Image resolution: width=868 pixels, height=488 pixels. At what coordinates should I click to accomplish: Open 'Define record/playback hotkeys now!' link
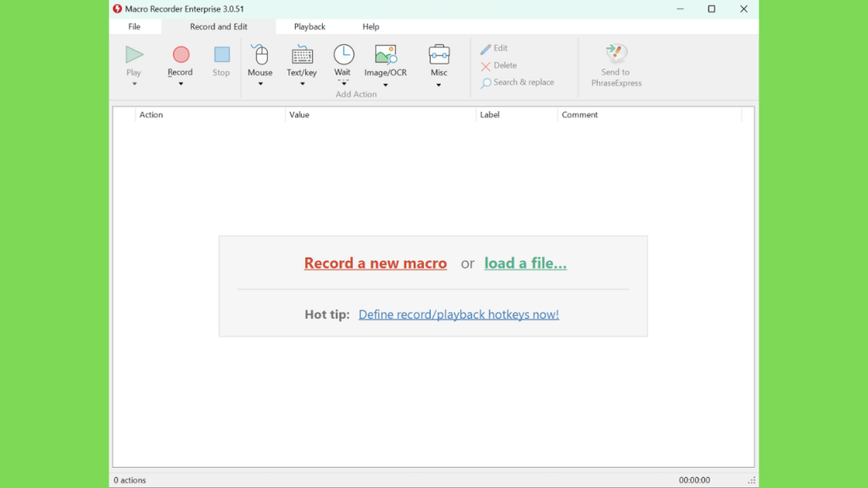(459, 314)
